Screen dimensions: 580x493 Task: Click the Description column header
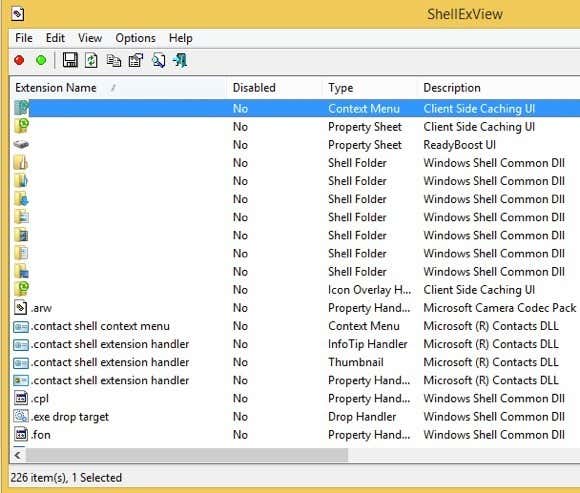(x=499, y=88)
